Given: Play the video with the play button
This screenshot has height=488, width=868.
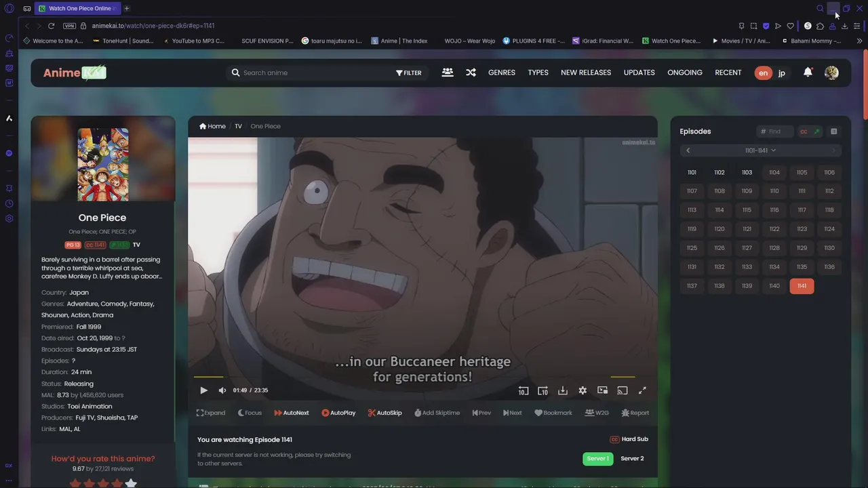Looking at the screenshot, I should (x=203, y=390).
